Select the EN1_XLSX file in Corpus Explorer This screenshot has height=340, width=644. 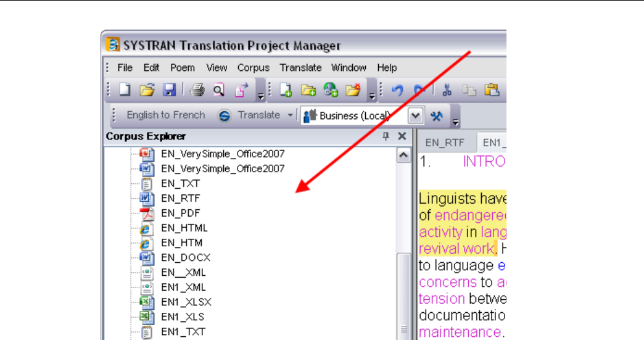[x=186, y=302]
